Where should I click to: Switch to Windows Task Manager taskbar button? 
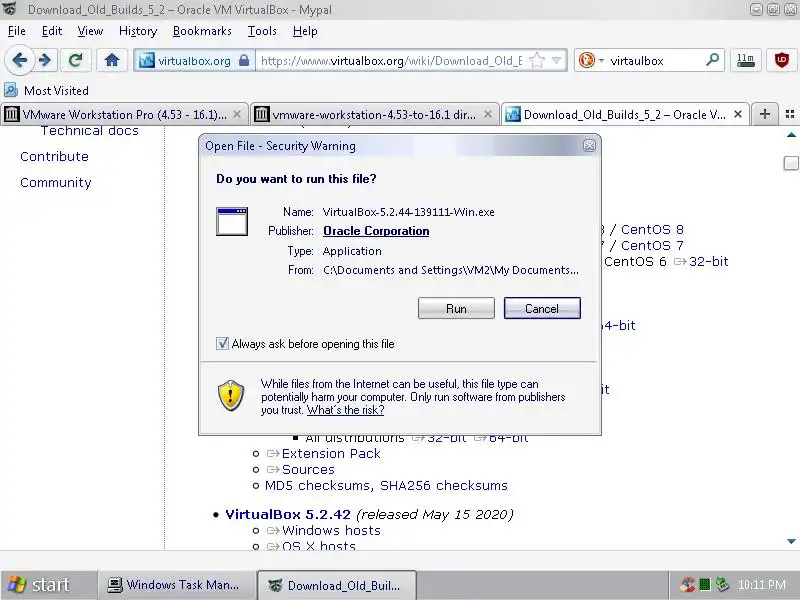176,585
